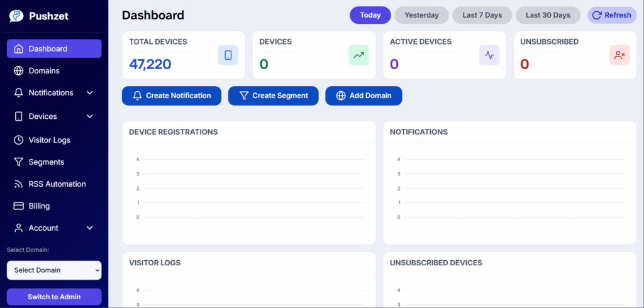Click the Active Devices pulse icon
Screen dimensions: 644x308
point(489,55)
